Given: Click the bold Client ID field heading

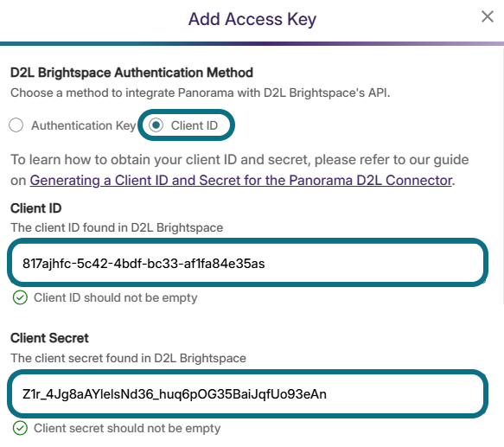Looking at the screenshot, I should tap(36, 208).
